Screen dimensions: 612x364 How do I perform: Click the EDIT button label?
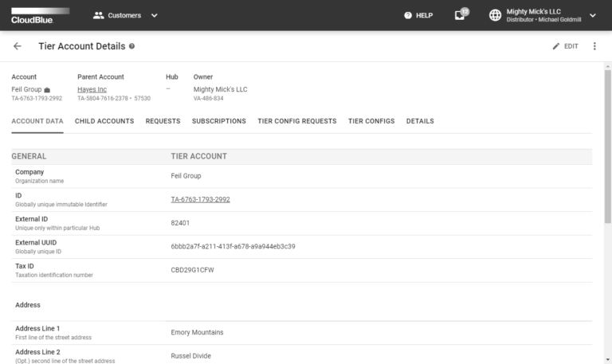tap(571, 46)
